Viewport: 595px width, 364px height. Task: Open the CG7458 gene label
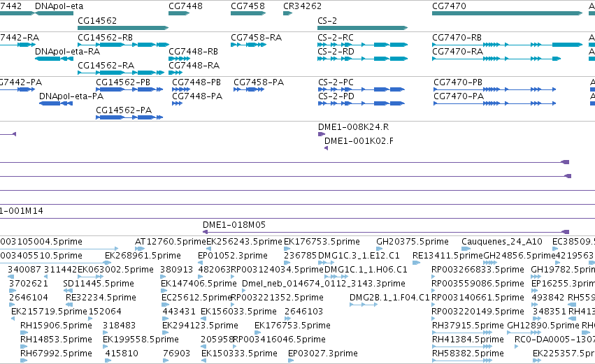(248, 6)
